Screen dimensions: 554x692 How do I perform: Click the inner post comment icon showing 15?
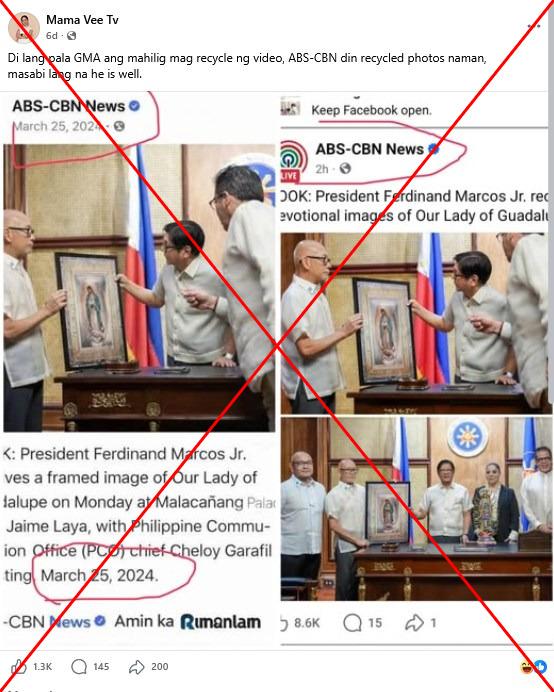[352, 623]
